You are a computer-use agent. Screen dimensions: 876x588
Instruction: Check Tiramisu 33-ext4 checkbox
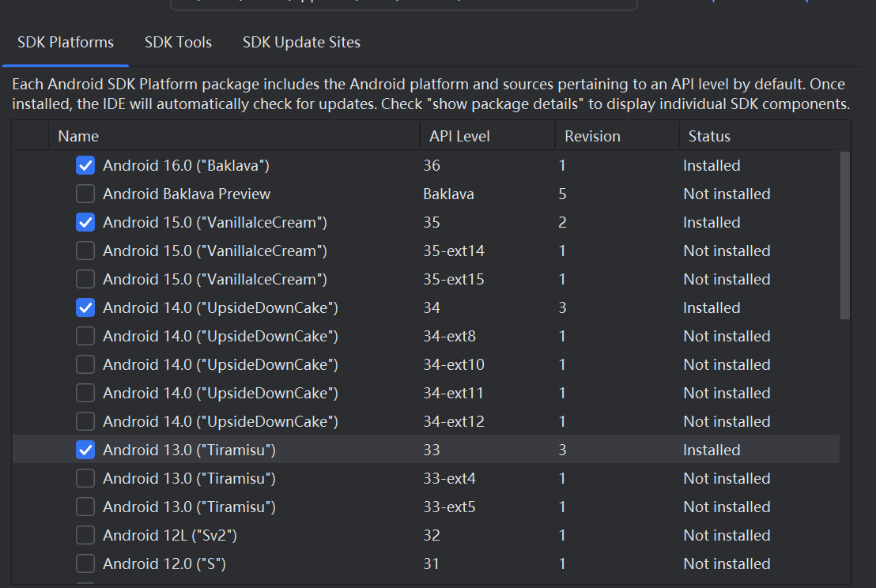tap(85, 479)
